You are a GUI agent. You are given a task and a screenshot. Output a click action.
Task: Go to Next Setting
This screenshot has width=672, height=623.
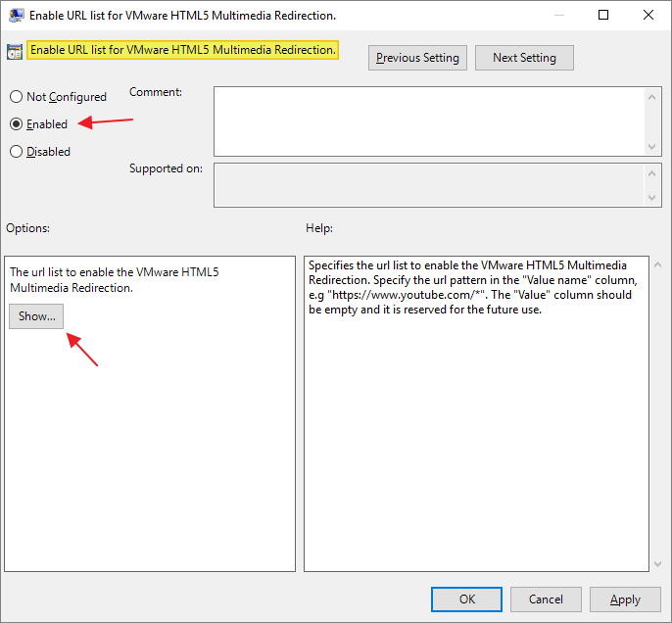point(524,58)
